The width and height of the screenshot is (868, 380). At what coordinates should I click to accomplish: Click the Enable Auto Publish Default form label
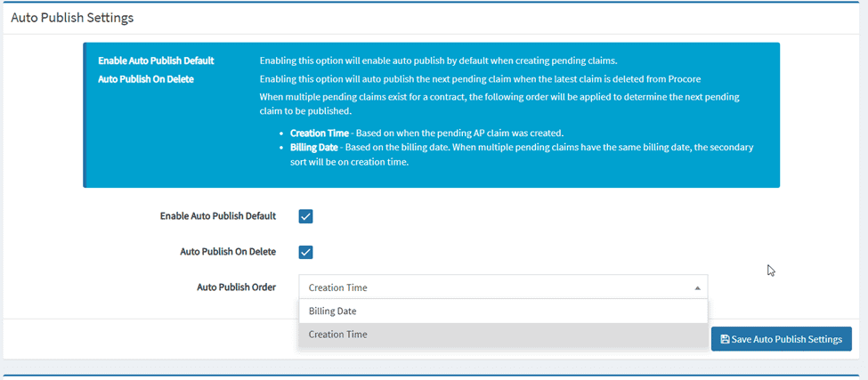[217, 216]
